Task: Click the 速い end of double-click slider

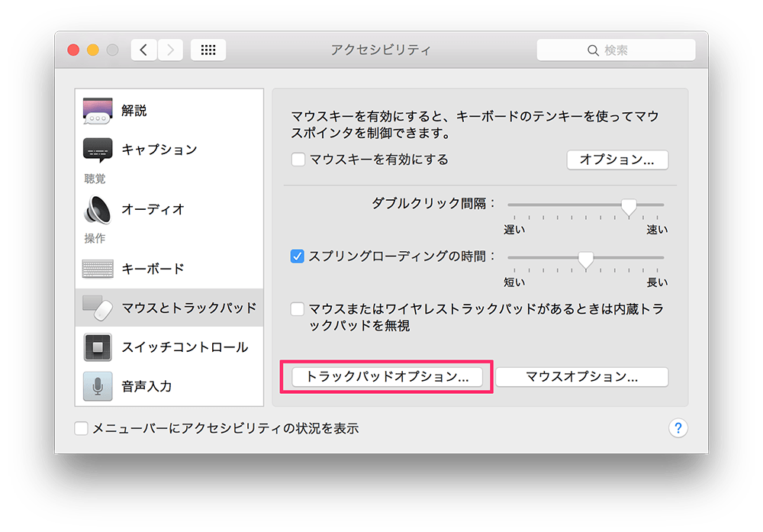Action: [x=657, y=229]
